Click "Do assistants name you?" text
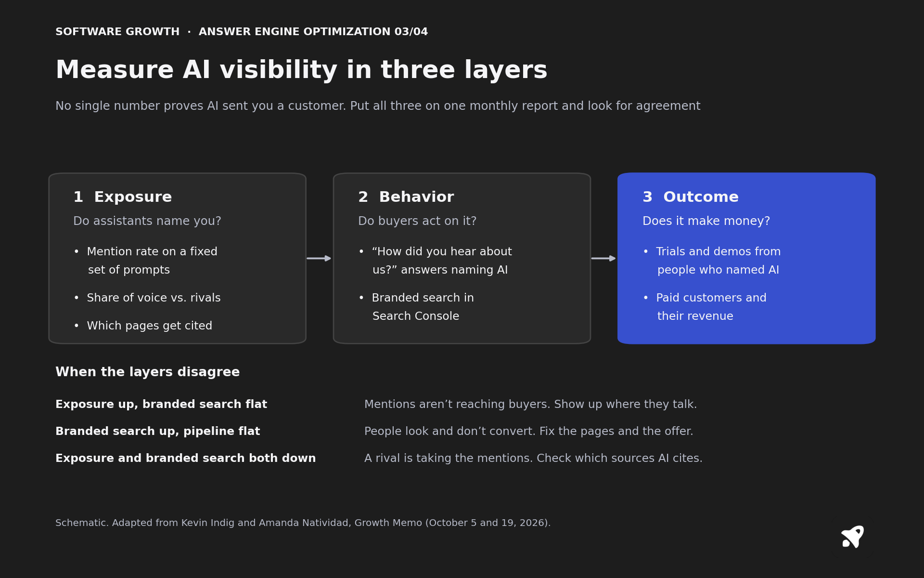Image resolution: width=924 pixels, height=578 pixels. (x=147, y=221)
